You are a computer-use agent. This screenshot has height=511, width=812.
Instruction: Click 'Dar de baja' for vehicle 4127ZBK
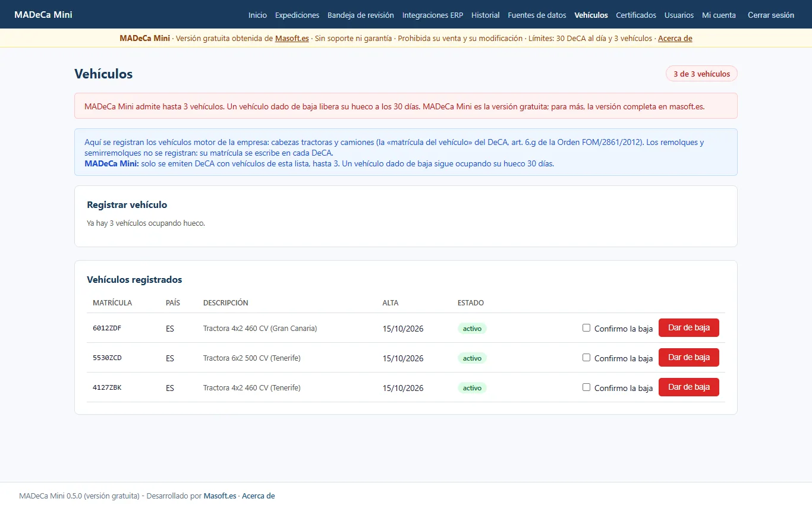coord(689,387)
